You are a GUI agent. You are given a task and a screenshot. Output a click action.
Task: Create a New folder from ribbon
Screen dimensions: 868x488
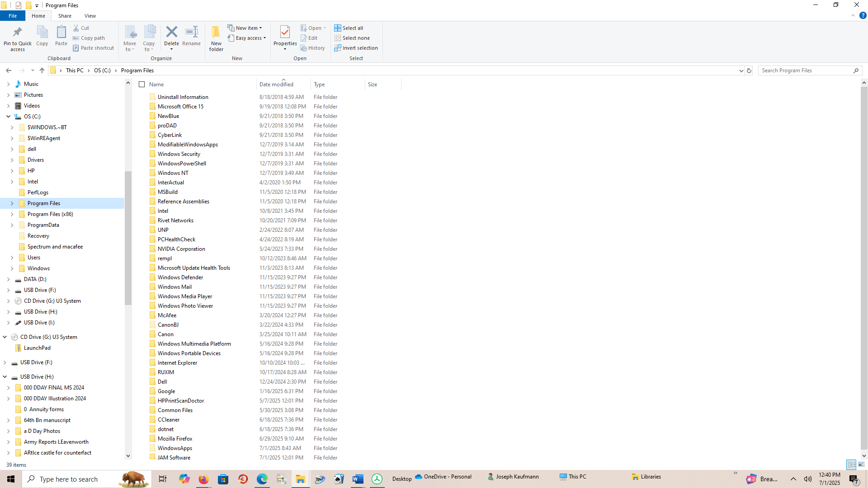pyautogui.click(x=216, y=38)
